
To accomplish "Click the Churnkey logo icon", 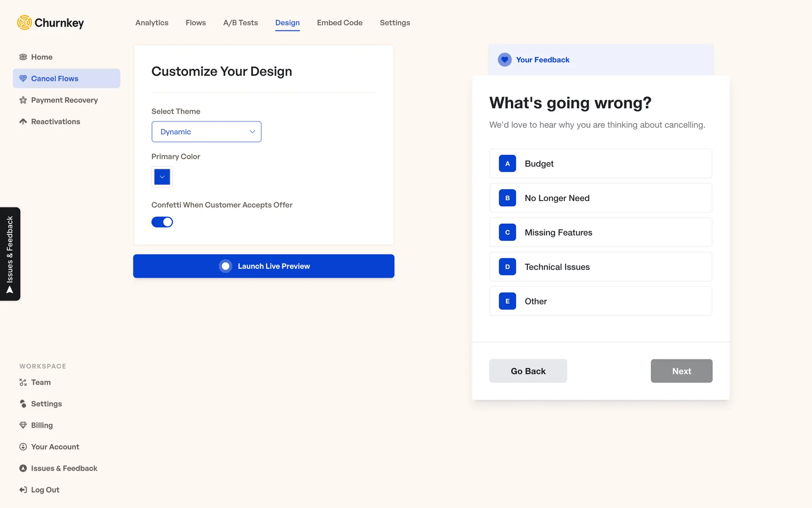I will coord(25,22).
